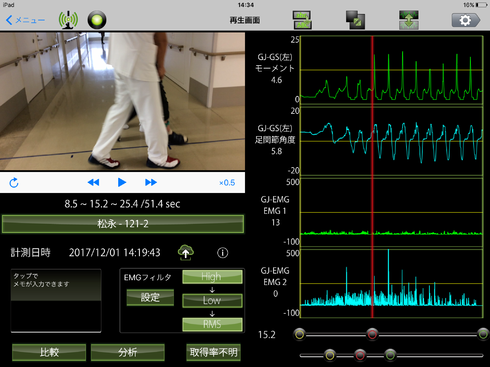Tap the 比較 compare button

tap(49, 352)
